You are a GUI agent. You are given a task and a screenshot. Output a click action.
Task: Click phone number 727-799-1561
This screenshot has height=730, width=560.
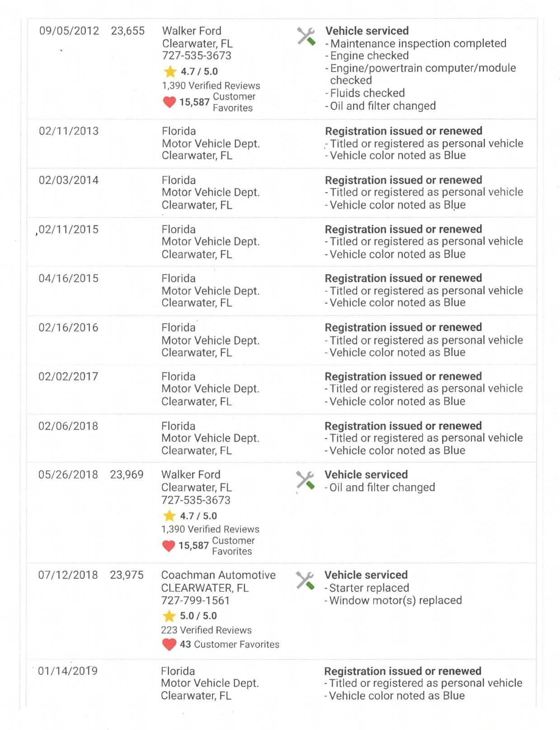click(195, 601)
